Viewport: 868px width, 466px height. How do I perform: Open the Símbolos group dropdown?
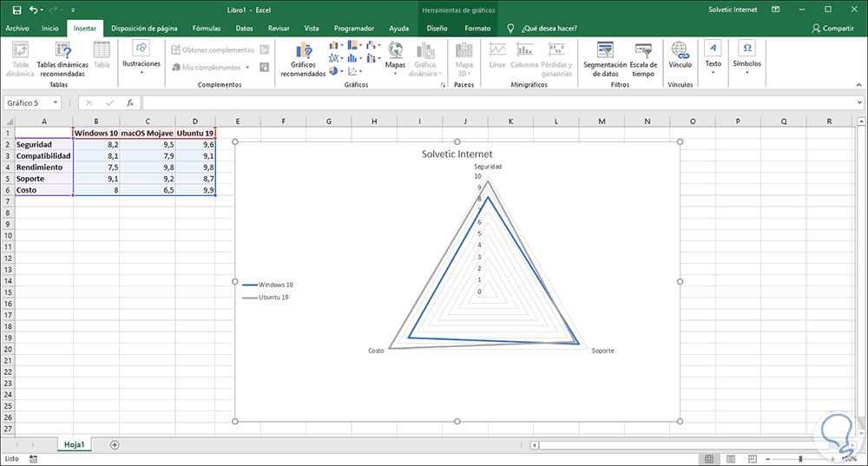tap(746, 57)
